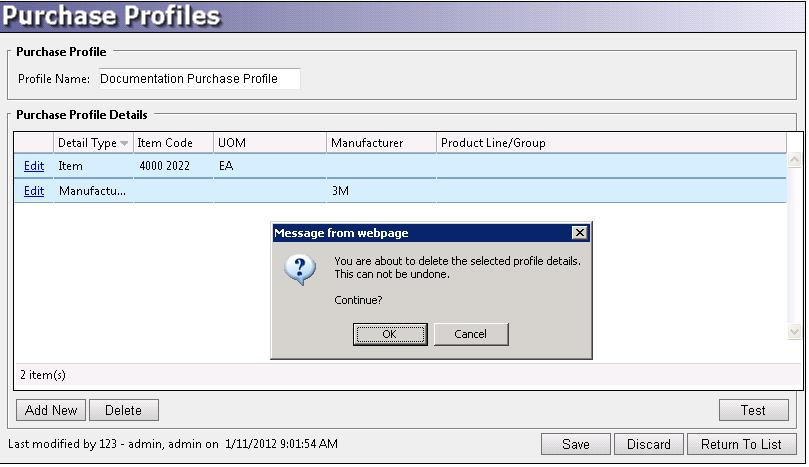Screen dimensions: 809x467
Task: Open the Edit link for the Manufacturer row
Action: (34, 191)
